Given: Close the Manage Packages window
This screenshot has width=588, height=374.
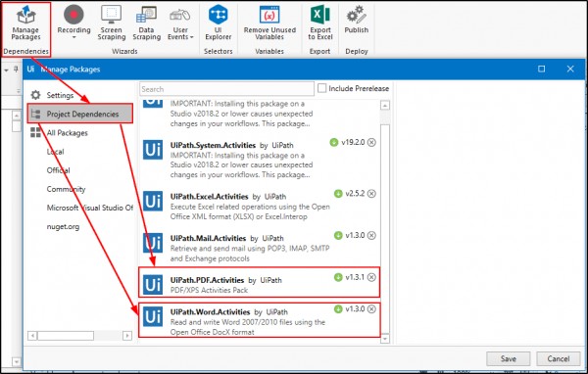Looking at the screenshot, I should tap(570, 69).
